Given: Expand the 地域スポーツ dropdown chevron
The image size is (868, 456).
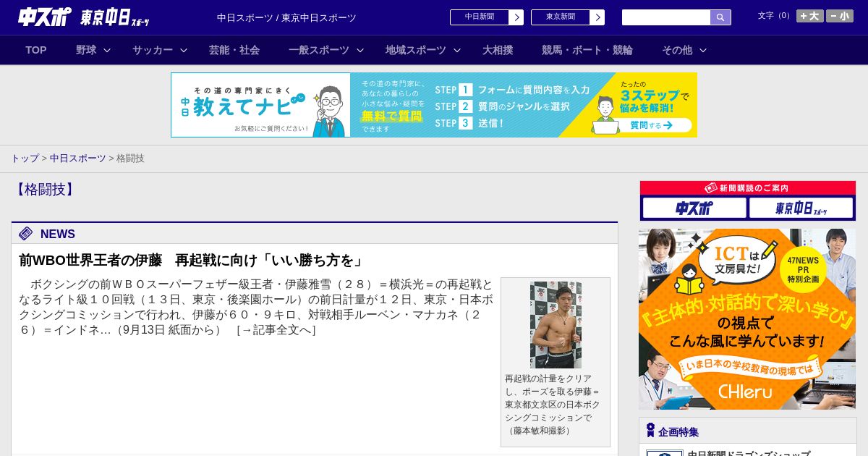Looking at the screenshot, I should (x=457, y=51).
